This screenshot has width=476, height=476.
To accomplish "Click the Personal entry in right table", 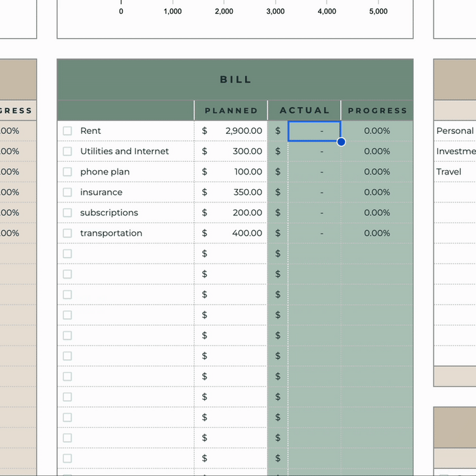I will tap(454, 131).
